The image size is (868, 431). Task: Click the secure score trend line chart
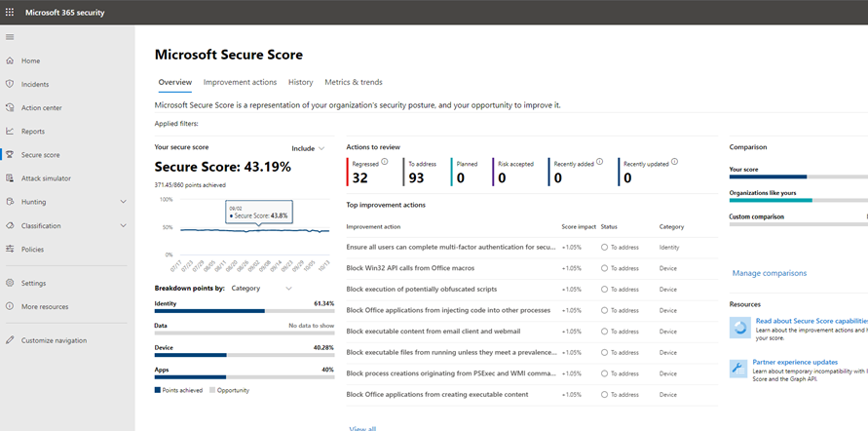click(x=254, y=230)
